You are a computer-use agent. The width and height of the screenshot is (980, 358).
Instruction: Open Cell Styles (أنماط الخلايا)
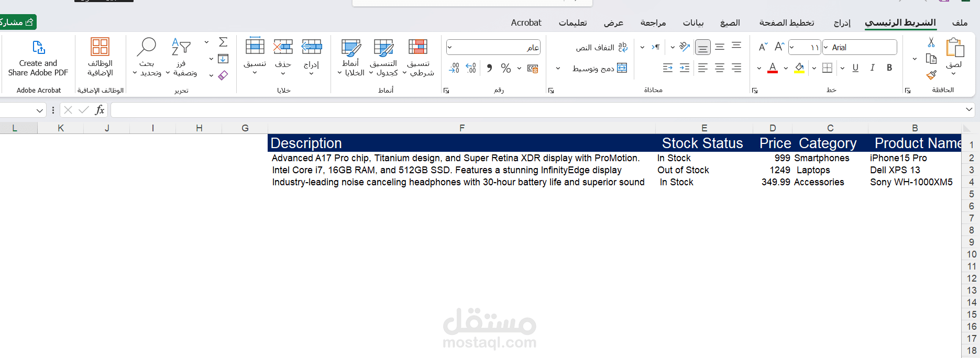[351, 58]
